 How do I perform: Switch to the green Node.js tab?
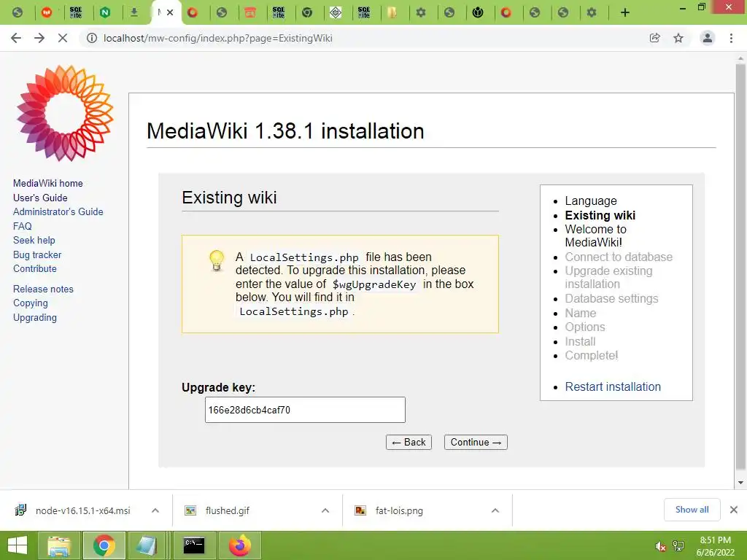click(105, 12)
